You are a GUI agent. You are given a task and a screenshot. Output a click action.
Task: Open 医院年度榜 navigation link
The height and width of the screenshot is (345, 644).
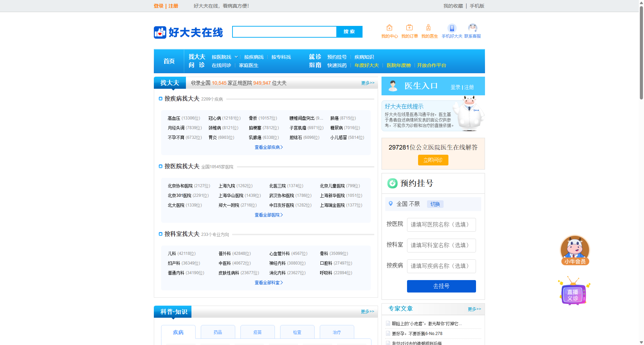(x=399, y=65)
